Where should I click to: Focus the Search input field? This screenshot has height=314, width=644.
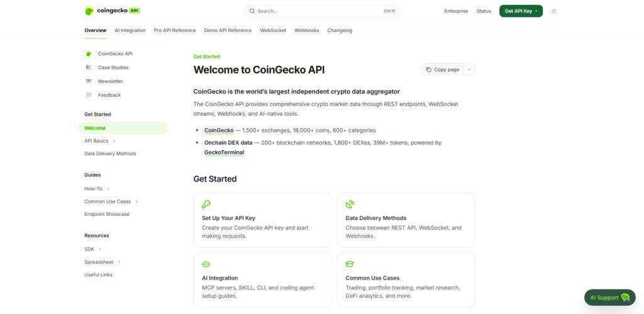[321, 11]
